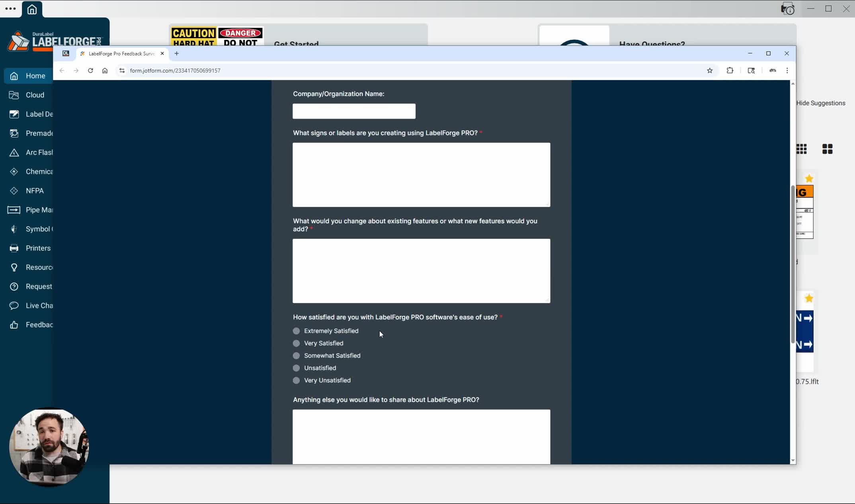Click the Live Chat bubble icon
The width and height of the screenshot is (855, 504).
[14, 305]
